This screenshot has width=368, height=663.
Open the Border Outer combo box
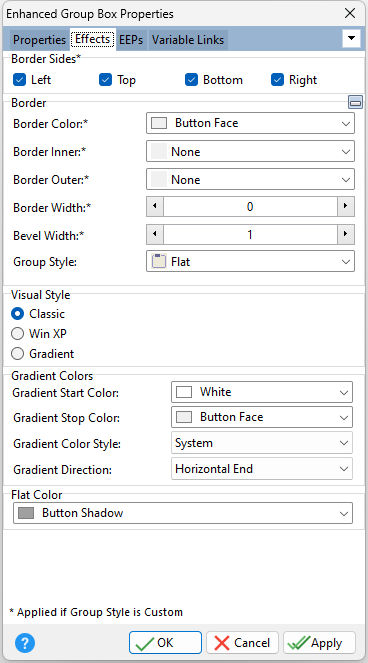tap(250, 179)
